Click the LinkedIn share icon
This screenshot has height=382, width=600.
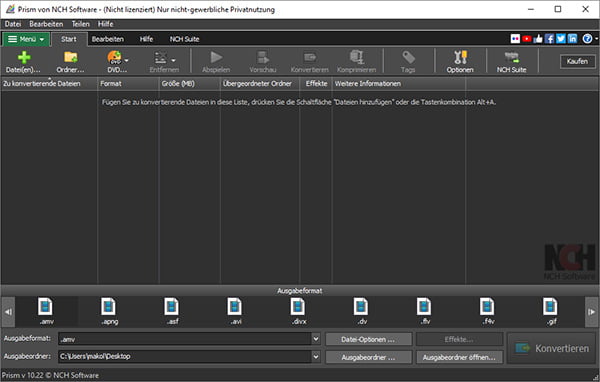tap(572, 39)
